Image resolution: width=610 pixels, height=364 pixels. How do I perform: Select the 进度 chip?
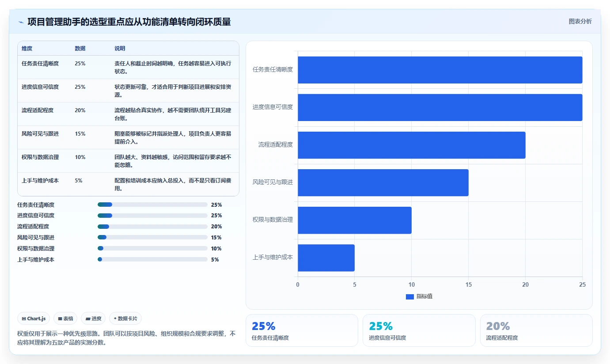pos(93,318)
